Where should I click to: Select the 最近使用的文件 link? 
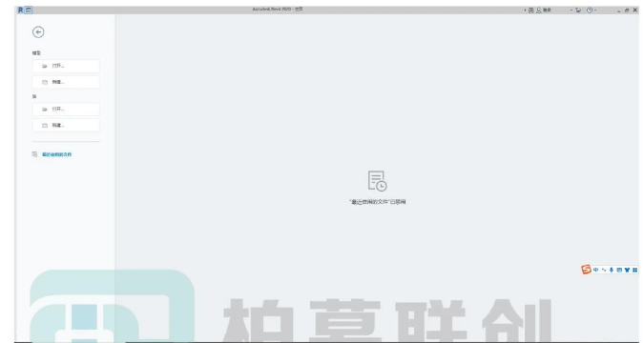click(x=56, y=154)
